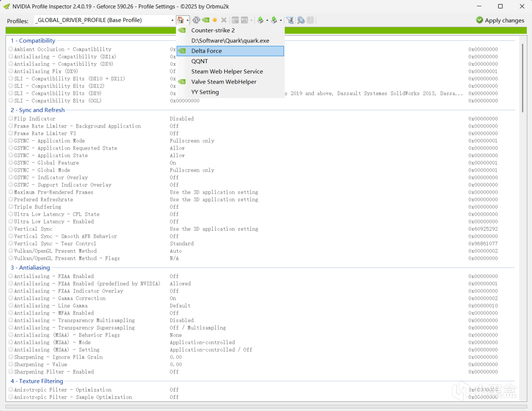Click the gear icon beside Frame Rate Limiter V3

point(11,133)
